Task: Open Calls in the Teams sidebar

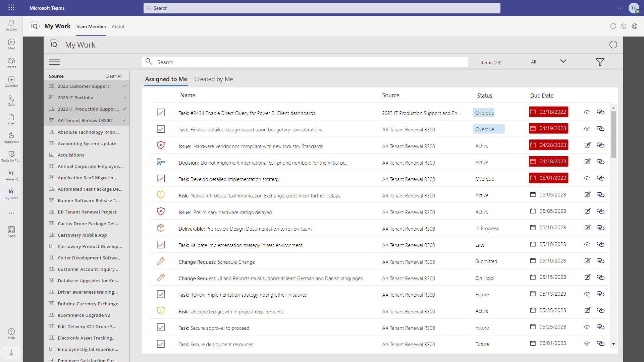Action: 11,100
